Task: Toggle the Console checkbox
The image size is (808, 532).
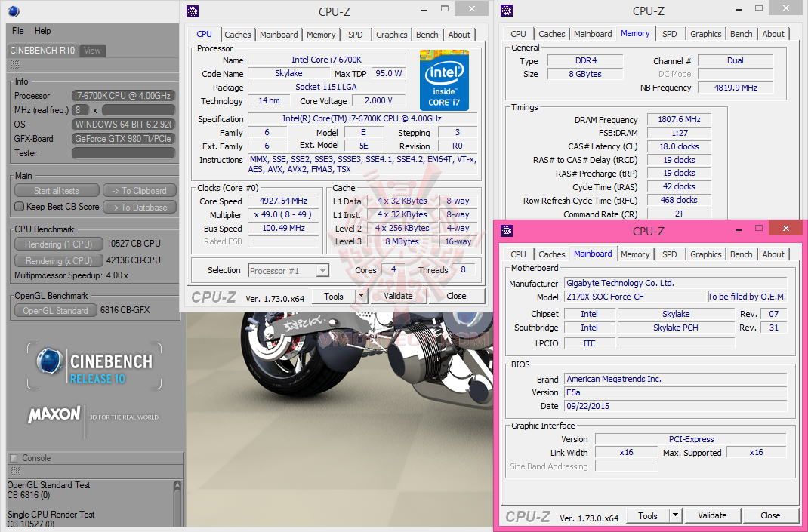Action: (14, 458)
